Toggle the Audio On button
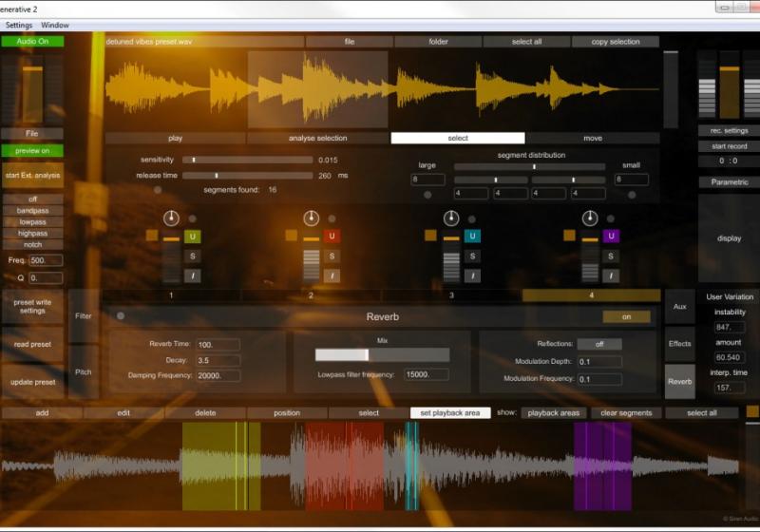This screenshot has height=532, width=760. (x=32, y=41)
